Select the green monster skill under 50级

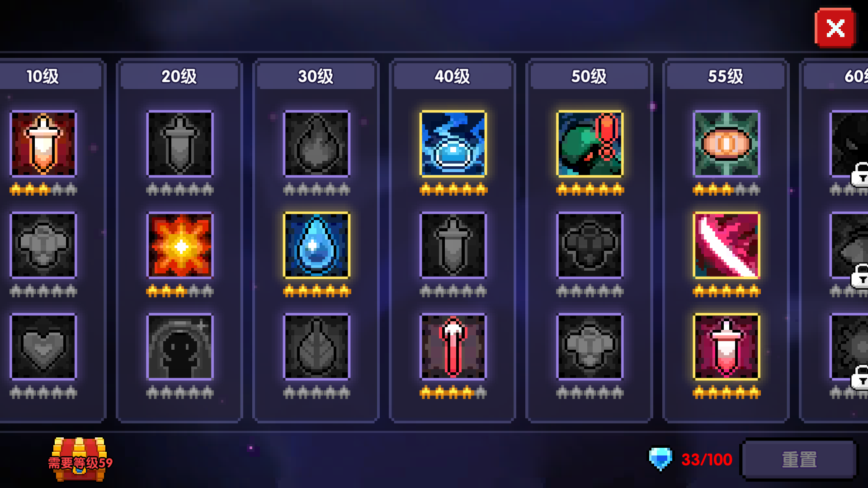tap(590, 144)
